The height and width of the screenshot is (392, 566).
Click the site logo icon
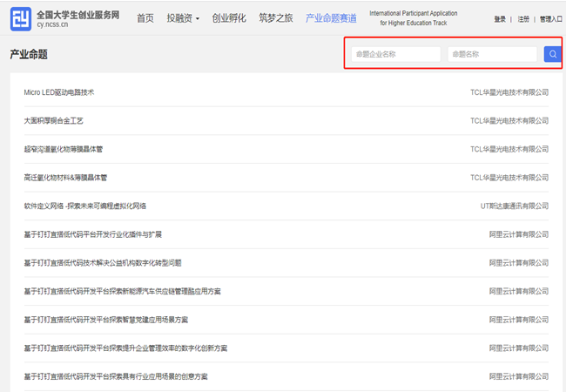coord(21,18)
